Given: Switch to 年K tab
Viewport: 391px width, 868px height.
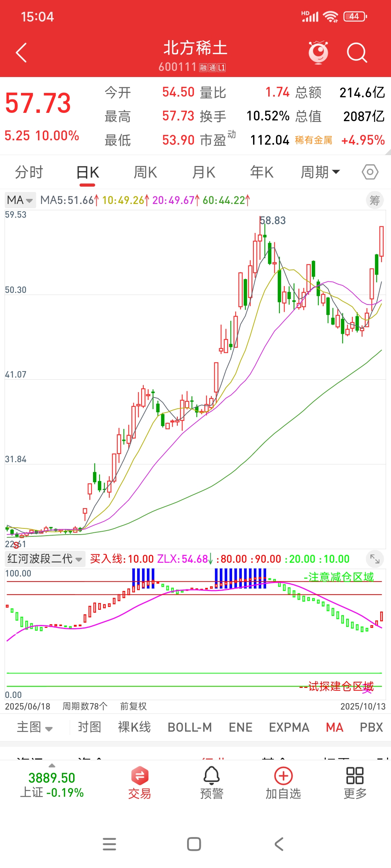Looking at the screenshot, I should (262, 172).
